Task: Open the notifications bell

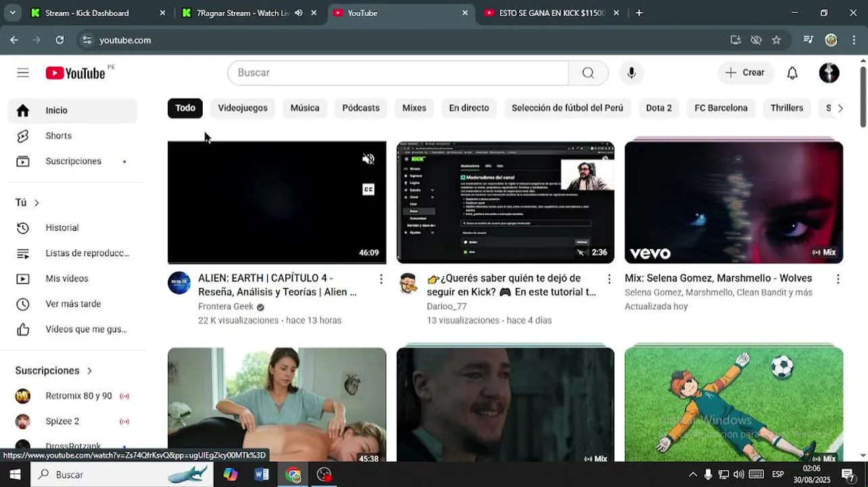Action: 792,73
